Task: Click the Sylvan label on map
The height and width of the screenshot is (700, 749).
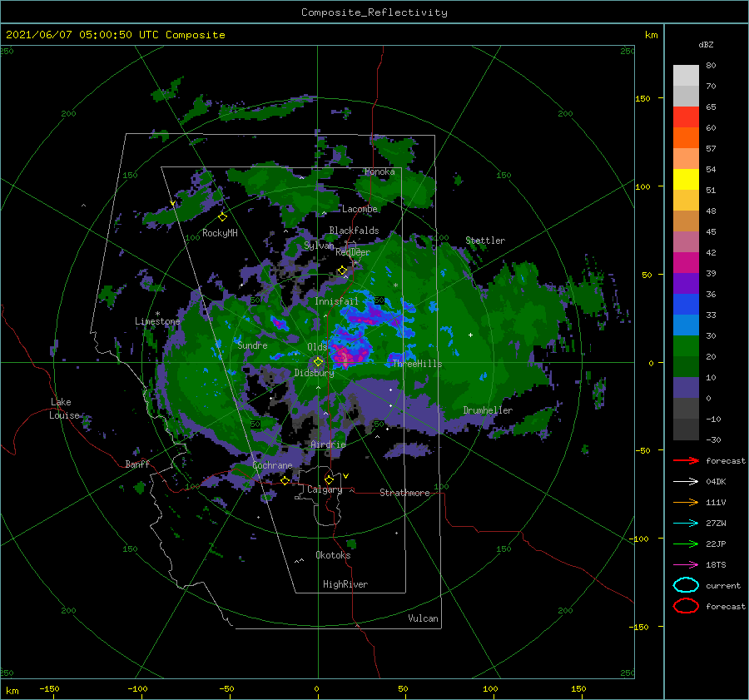Action: (x=319, y=246)
